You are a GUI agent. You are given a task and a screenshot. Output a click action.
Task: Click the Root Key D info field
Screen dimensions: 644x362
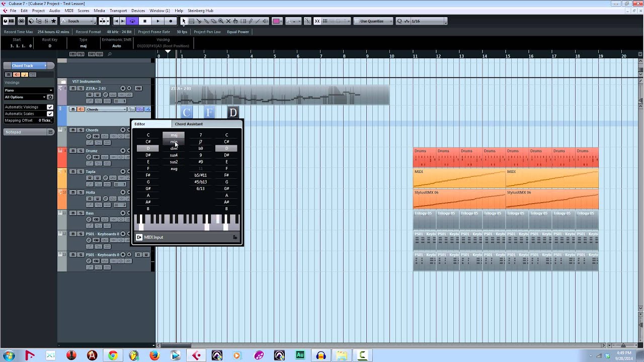(50, 46)
